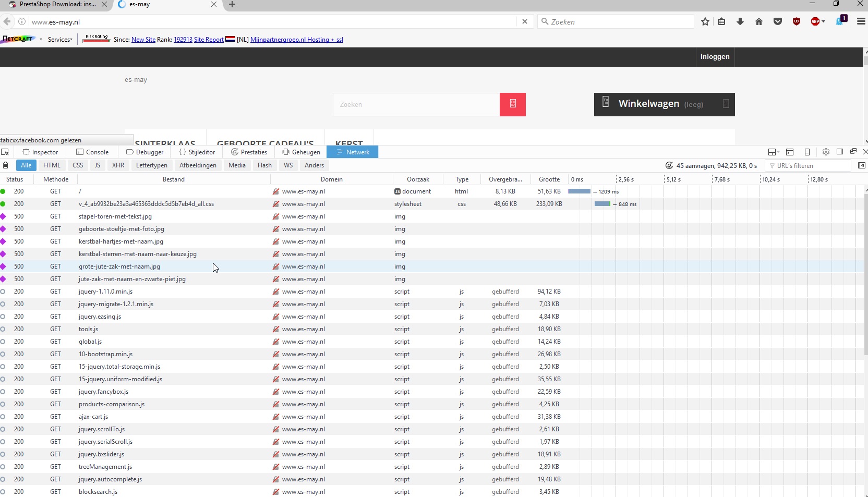868x497 pixels.
Task: Expand the Netcraft Services dropdown
Action: (60, 40)
